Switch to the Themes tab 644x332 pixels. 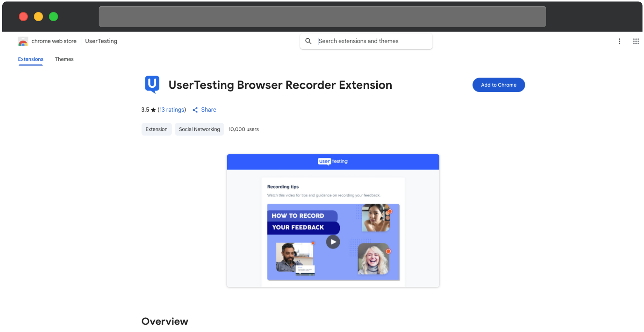pos(64,59)
